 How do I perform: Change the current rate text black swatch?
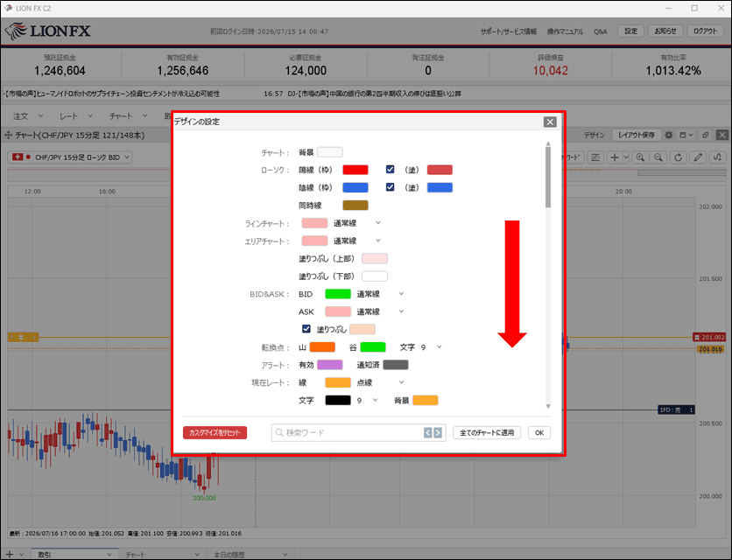tap(337, 401)
